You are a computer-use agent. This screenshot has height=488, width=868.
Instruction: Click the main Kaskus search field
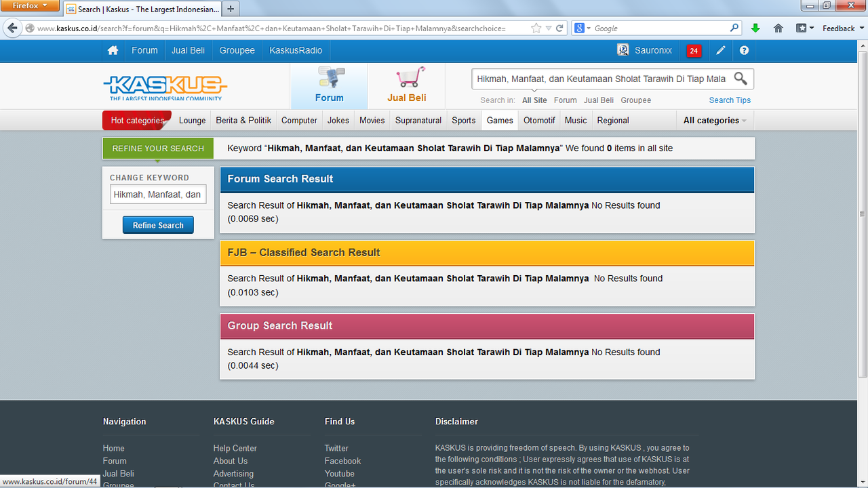[601, 79]
